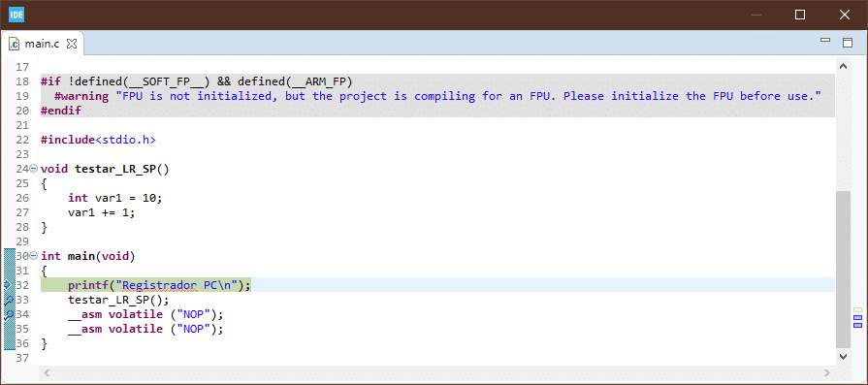The image size is (868, 385).
Task: Collapse the main function fold at line 30
Action: coord(33,256)
